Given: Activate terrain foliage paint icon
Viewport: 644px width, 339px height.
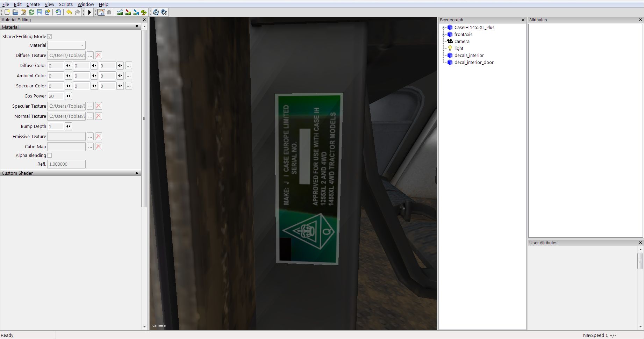Looking at the screenshot, I should (144, 12).
